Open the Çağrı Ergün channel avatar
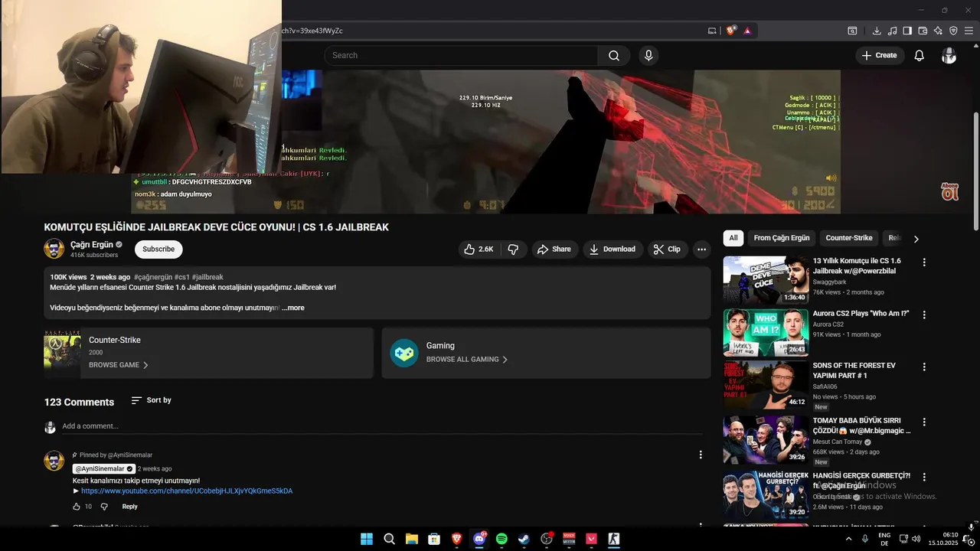The image size is (980, 551). 54,249
